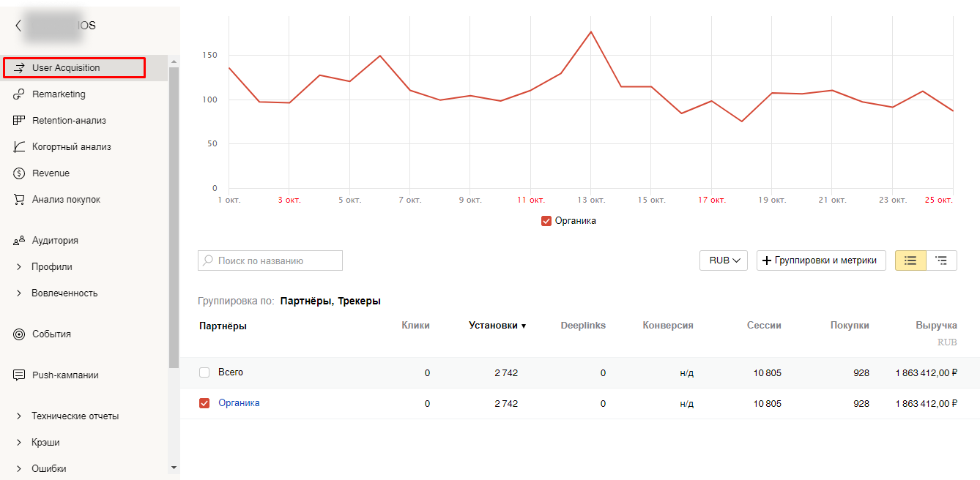Image resolution: width=980 pixels, height=480 pixels.
Task: Click the Revenue dollar icon
Action: (20, 173)
